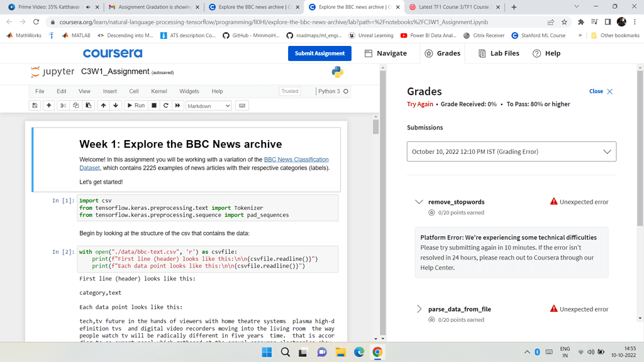The height and width of the screenshot is (362, 644).
Task: Open the Cell menu
Action: pos(134,91)
